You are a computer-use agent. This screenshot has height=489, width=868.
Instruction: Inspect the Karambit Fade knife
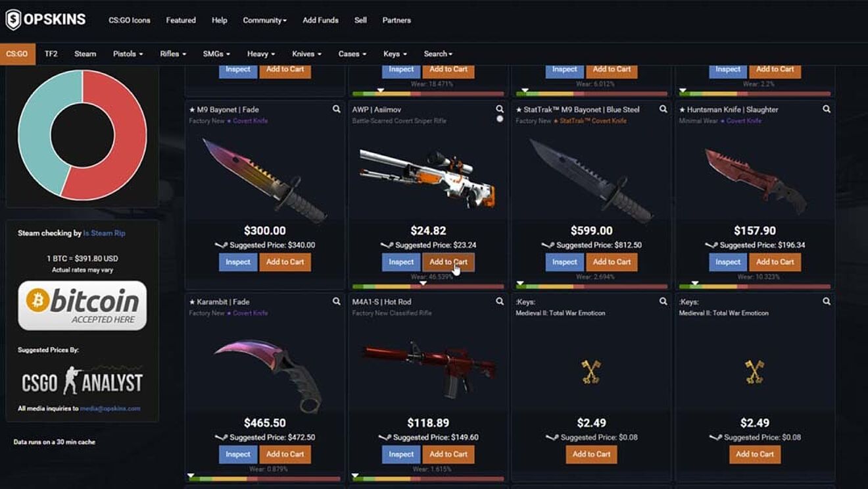pos(238,454)
